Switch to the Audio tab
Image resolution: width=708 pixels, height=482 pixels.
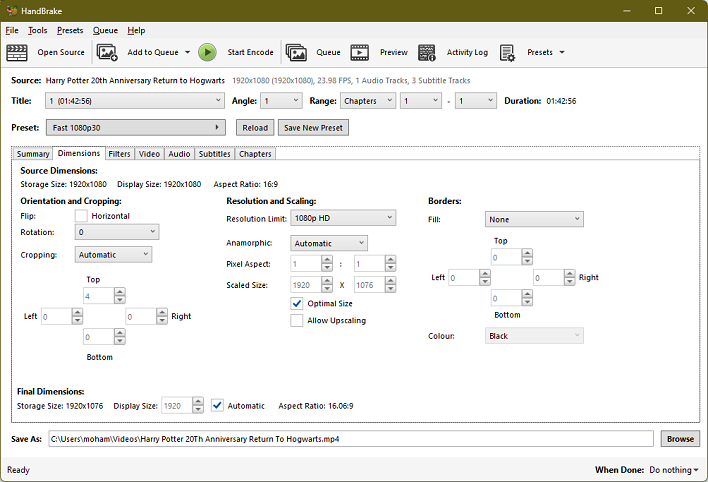coord(179,154)
